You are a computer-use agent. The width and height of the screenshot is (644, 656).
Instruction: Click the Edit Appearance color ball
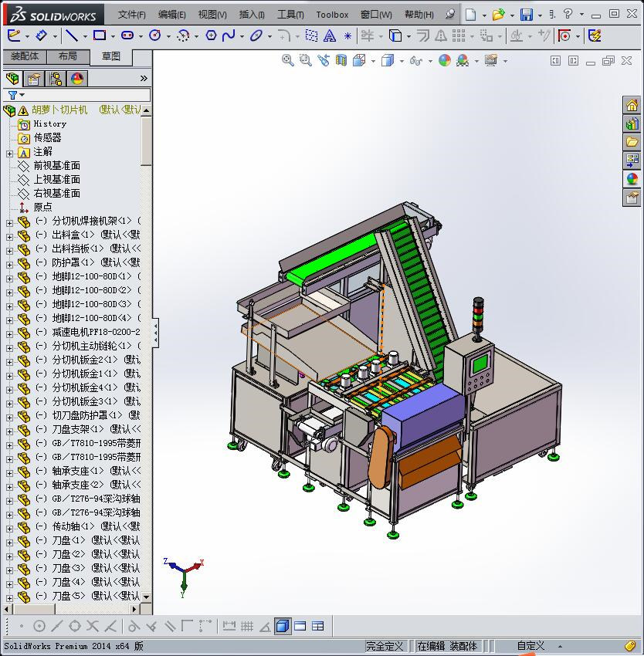(x=444, y=61)
